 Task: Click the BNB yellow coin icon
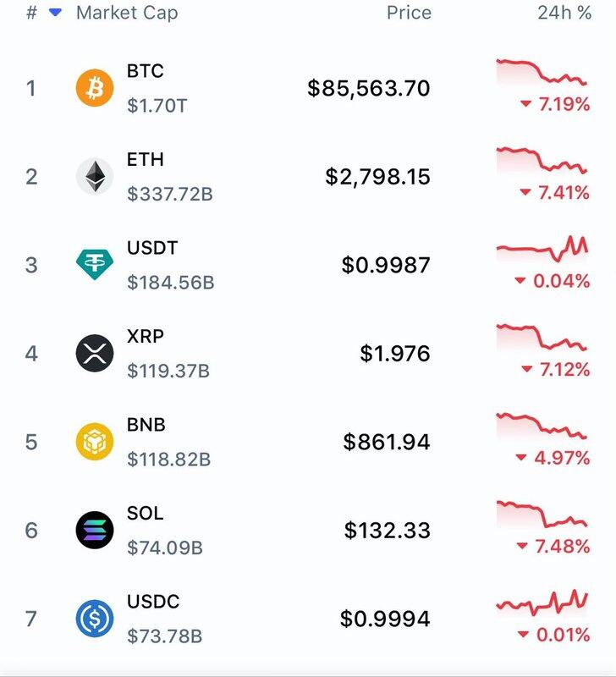95,442
